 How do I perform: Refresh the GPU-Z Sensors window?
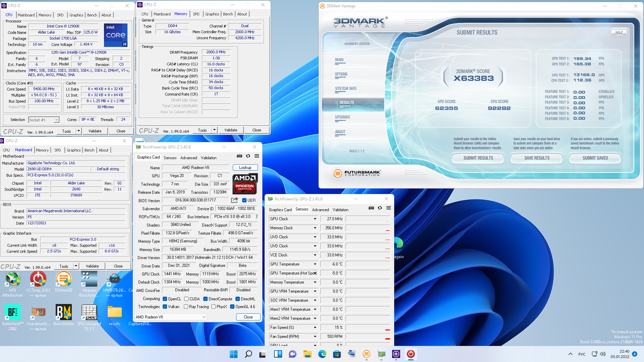[x=380, y=208]
